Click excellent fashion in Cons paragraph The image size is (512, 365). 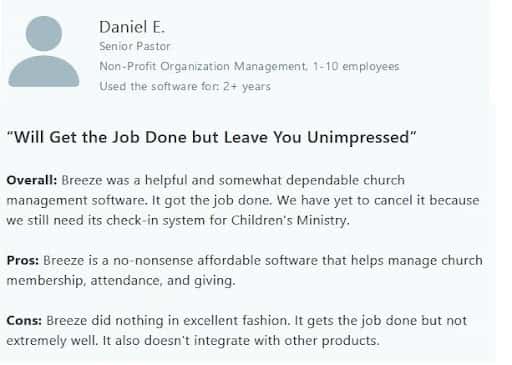[235, 320]
